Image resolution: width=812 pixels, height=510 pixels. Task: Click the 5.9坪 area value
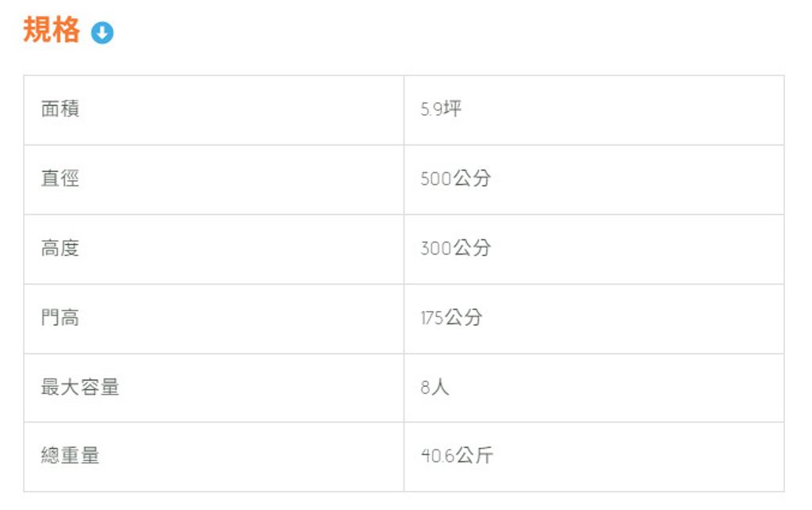[441, 109]
